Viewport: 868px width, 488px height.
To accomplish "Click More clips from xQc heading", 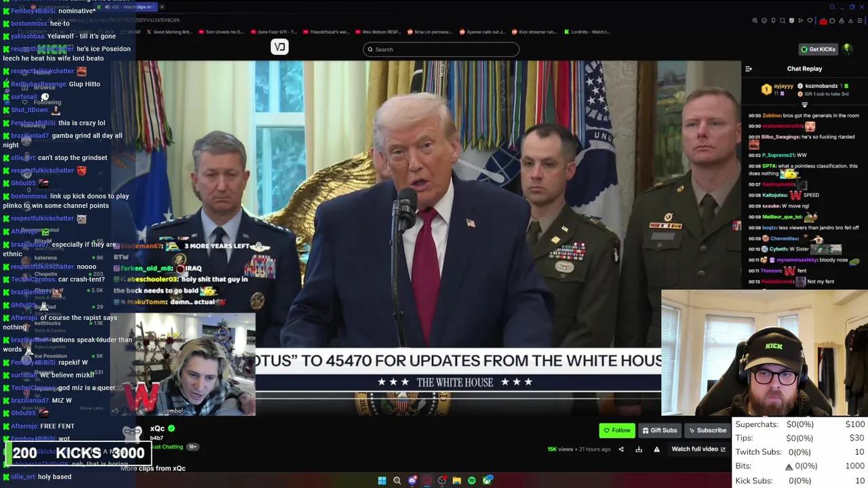I will tap(153, 468).
